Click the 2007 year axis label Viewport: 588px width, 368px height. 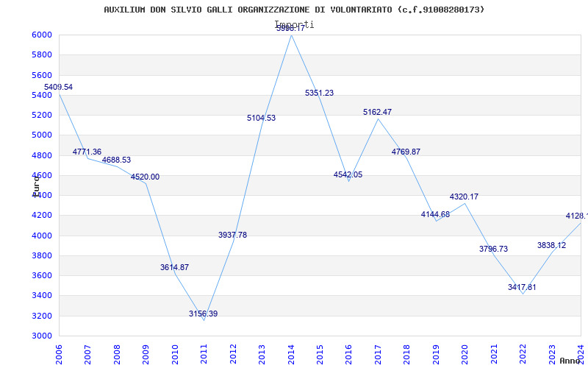click(87, 355)
